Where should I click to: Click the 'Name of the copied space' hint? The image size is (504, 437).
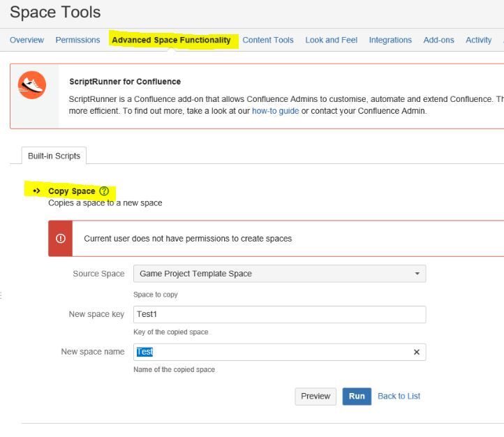point(175,369)
